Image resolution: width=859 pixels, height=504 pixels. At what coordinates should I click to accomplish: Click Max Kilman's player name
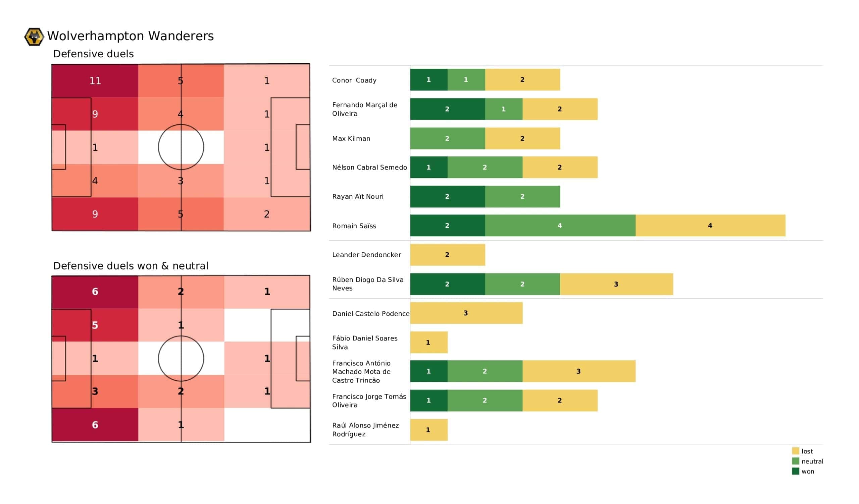(351, 139)
